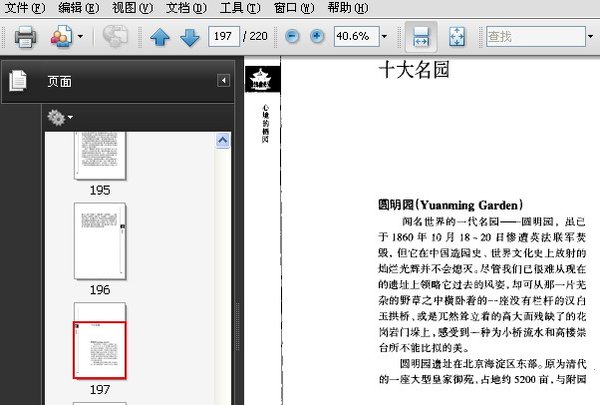Expand the collaboration icon dropdown arrow
This screenshot has height=405, width=600.
[80, 36]
